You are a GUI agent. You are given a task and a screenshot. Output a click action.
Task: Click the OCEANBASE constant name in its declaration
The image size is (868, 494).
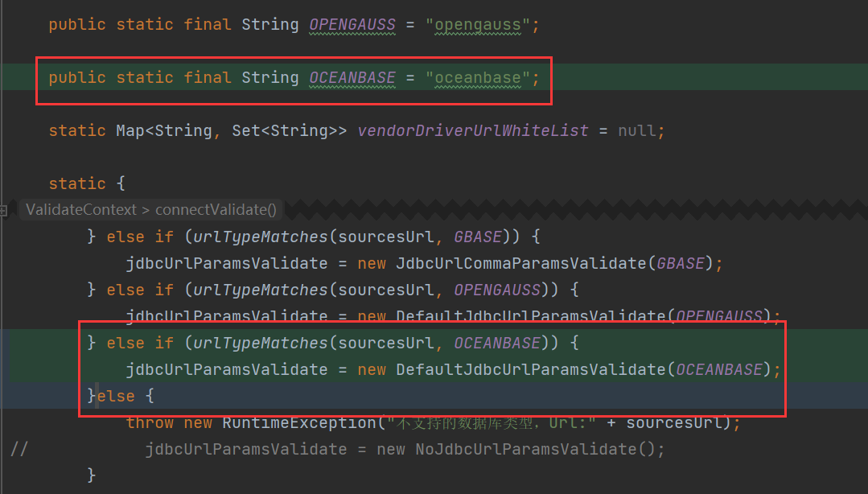pos(352,78)
